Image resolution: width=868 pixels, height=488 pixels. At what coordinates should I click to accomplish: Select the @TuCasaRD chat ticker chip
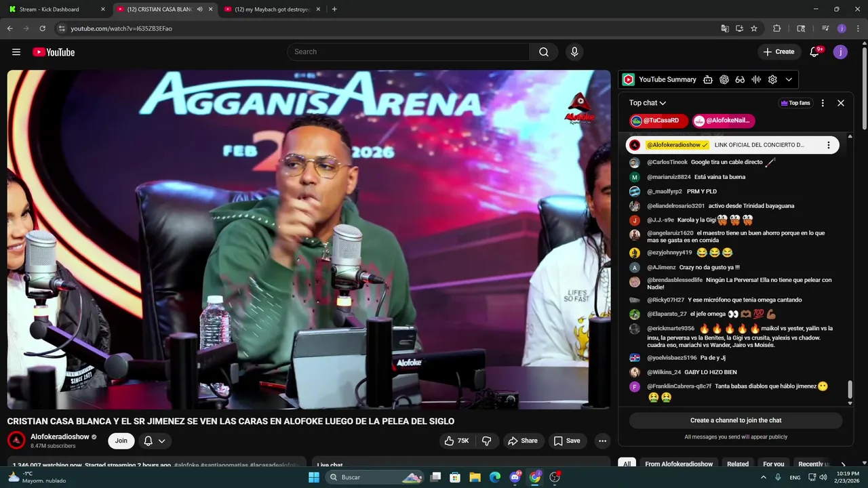click(x=658, y=121)
